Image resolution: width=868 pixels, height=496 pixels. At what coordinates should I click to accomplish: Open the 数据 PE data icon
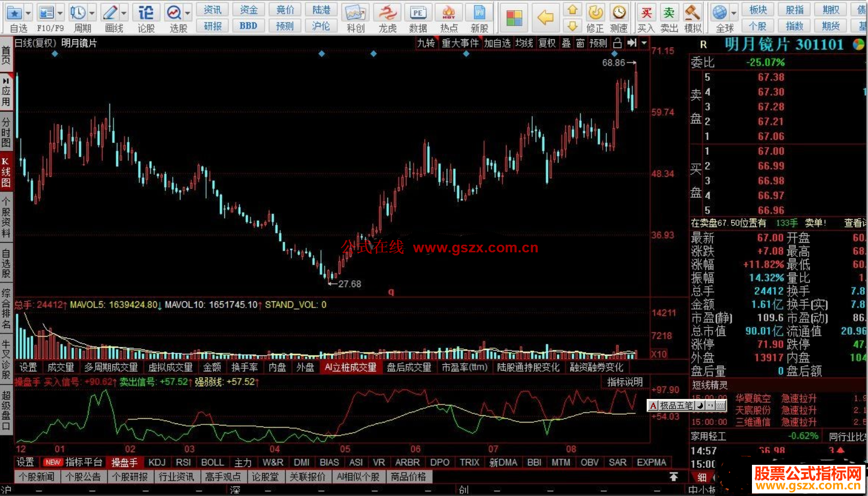[418, 12]
